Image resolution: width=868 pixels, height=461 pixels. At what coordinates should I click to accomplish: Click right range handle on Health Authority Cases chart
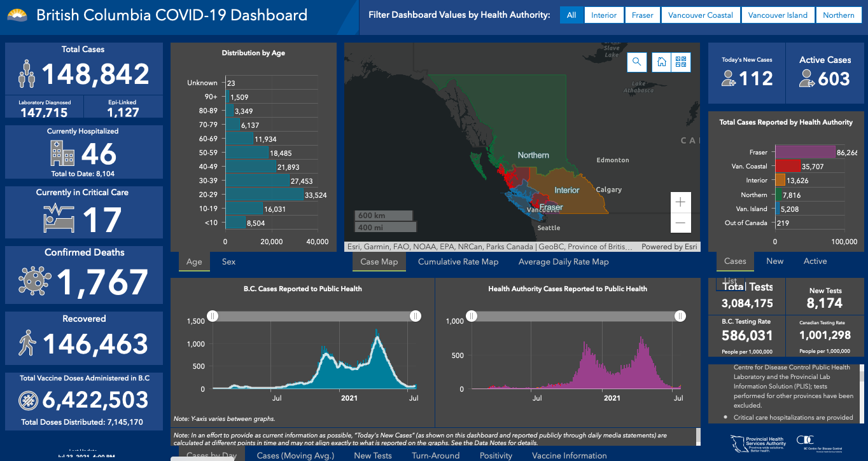(x=680, y=315)
